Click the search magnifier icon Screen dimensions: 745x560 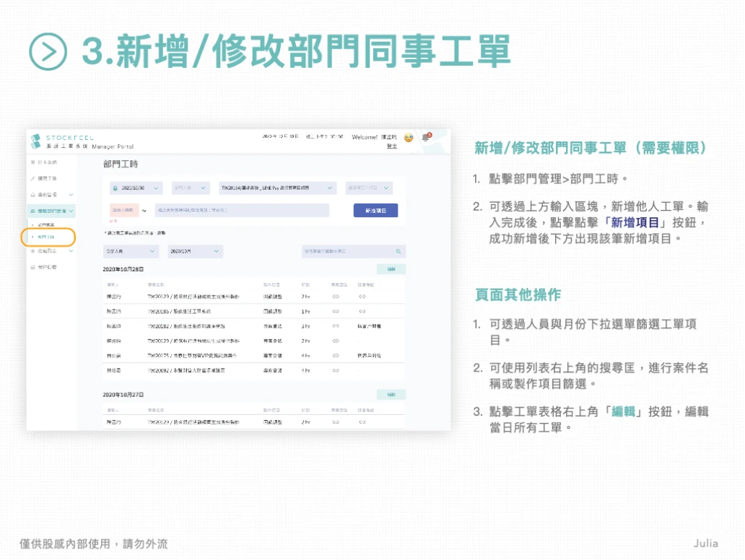[398, 251]
